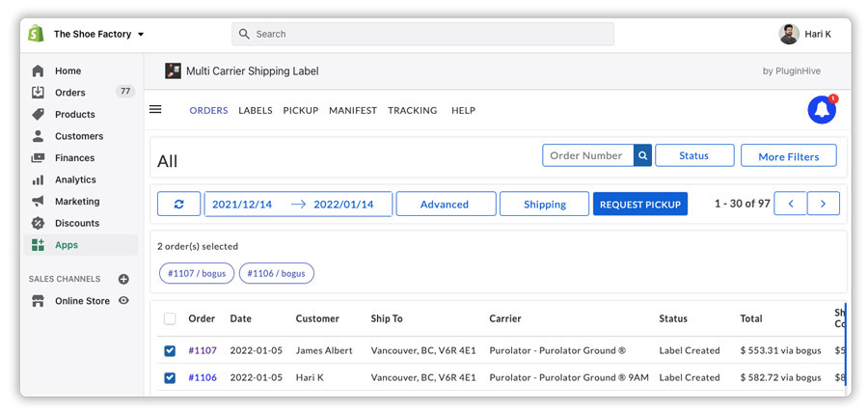Click the Marketing megaphone icon

38,201
